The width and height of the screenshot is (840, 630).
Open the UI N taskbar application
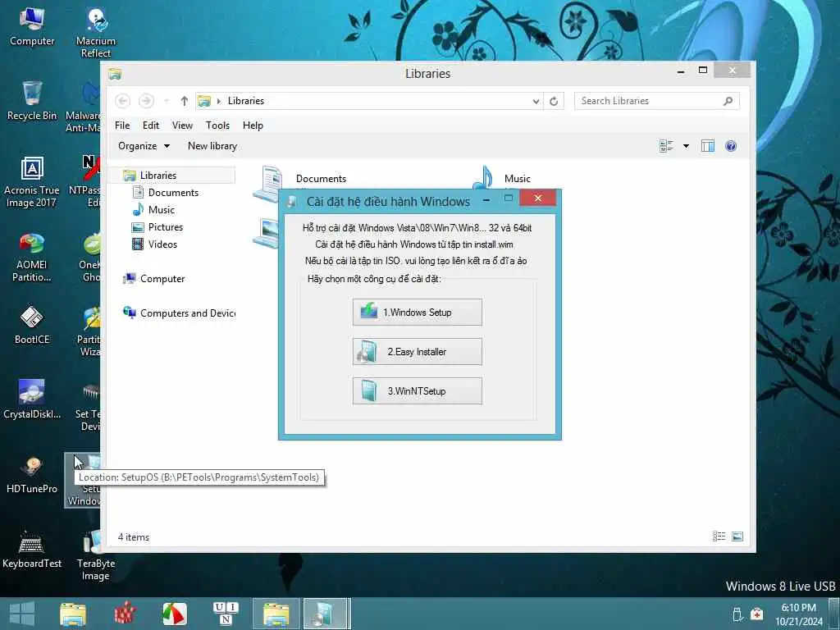tap(226, 614)
